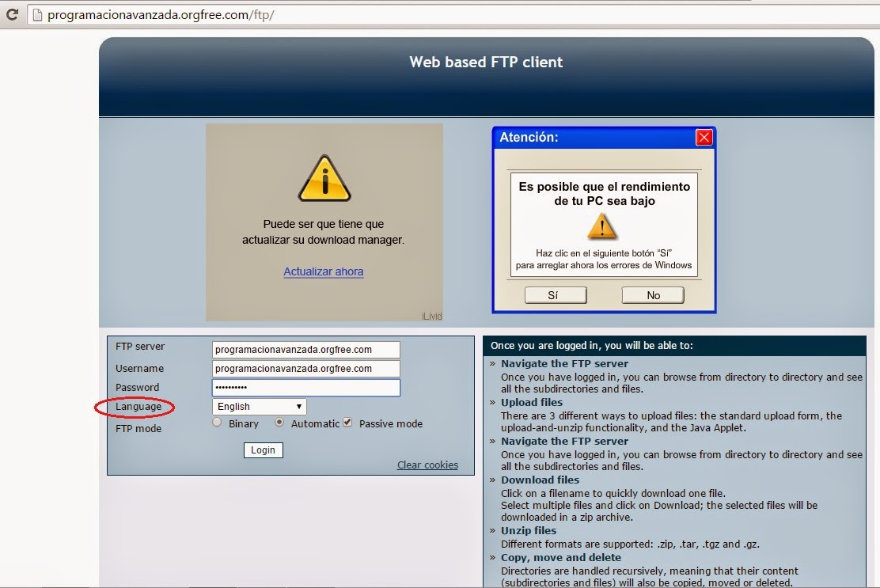The image size is (880, 588).
Task: Select Automatic FTP mode
Action: click(279, 423)
